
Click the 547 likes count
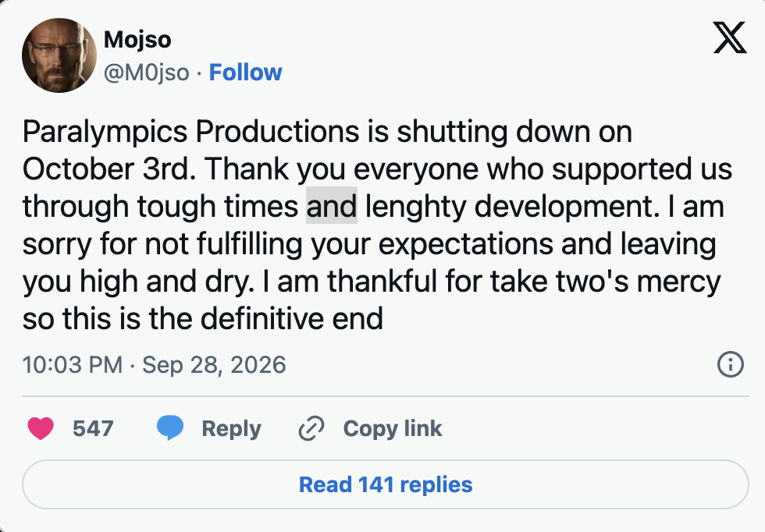pos(93,428)
